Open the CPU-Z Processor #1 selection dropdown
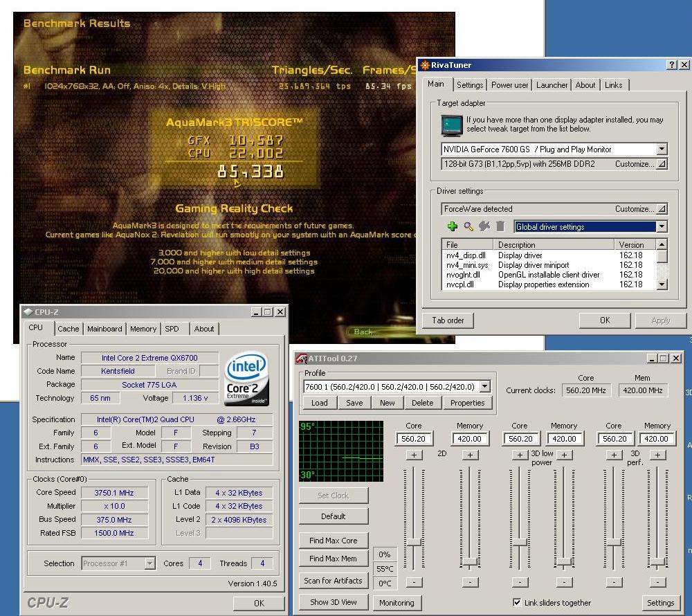This screenshot has height=616, width=692. tap(149, 563)
